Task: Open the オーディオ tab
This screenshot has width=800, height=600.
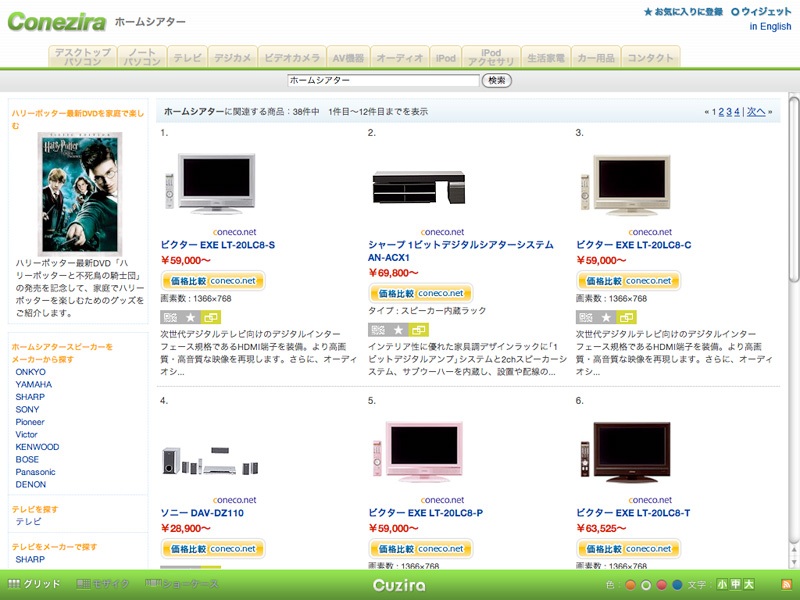Action: [400, 58]
